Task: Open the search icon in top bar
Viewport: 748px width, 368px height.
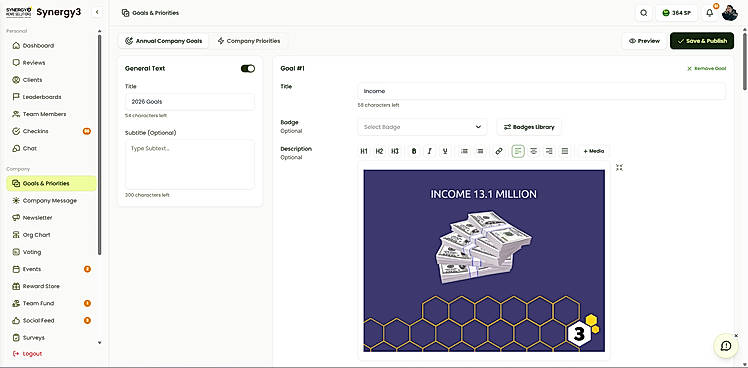Action: click(644, 13)
